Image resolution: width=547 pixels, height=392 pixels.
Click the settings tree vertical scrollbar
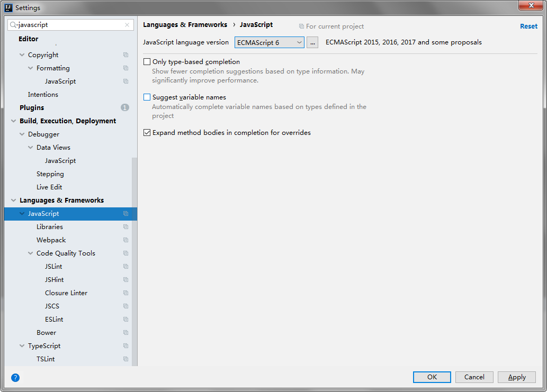134,261
